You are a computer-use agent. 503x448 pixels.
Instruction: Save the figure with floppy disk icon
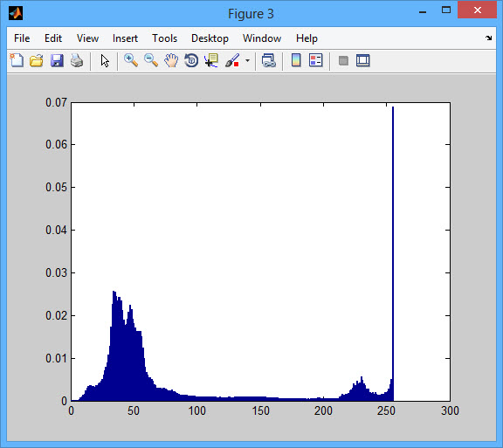[57, 60]
